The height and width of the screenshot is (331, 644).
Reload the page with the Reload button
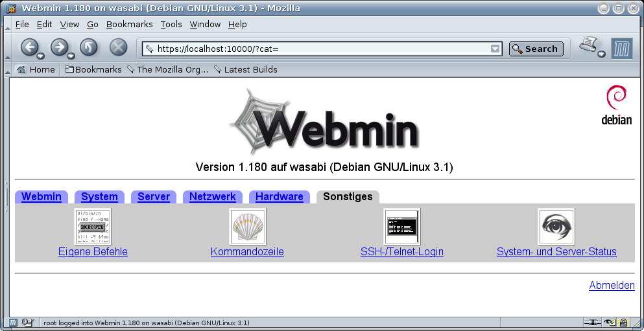point(89,47)
